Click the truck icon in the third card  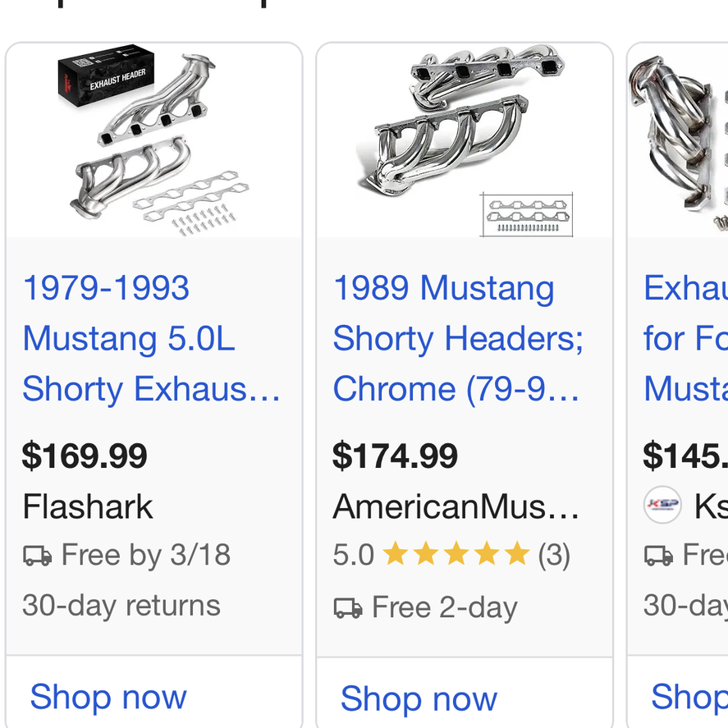pyautogui.click(x=658, y=556)
